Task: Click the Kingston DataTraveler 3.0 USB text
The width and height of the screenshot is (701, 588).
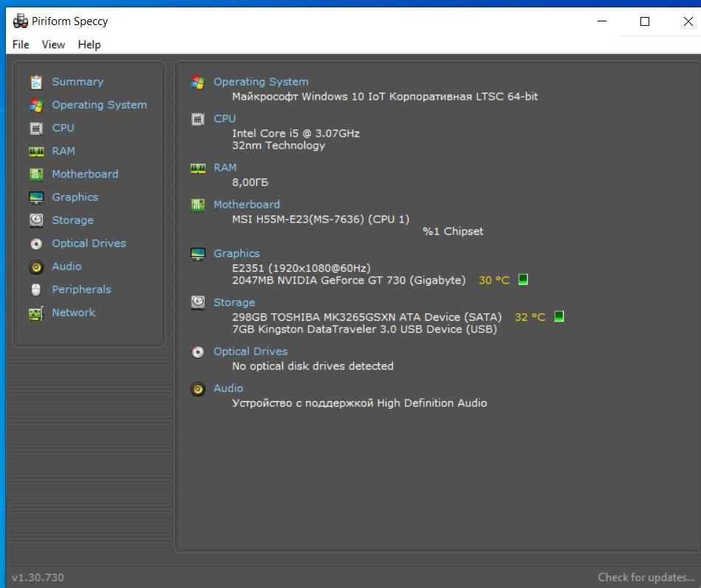Action: 364,329
